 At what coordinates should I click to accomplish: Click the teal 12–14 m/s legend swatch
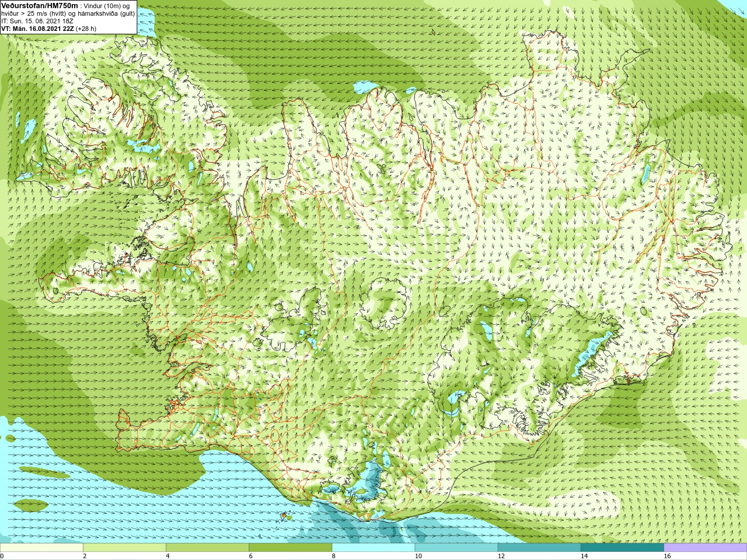coord(539,547)
